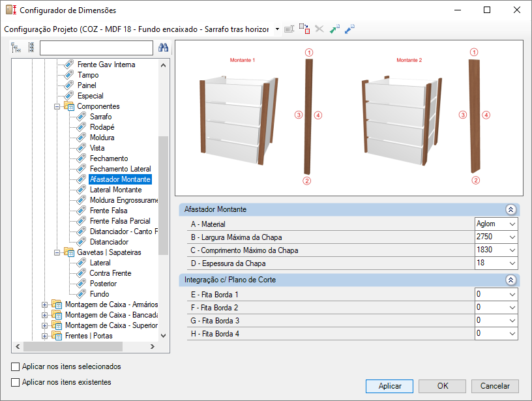Screen dimensions: 532x401
Task: Click the tag icon beside Distanciador
Action: pyautogui.click(x=81, y=242)
